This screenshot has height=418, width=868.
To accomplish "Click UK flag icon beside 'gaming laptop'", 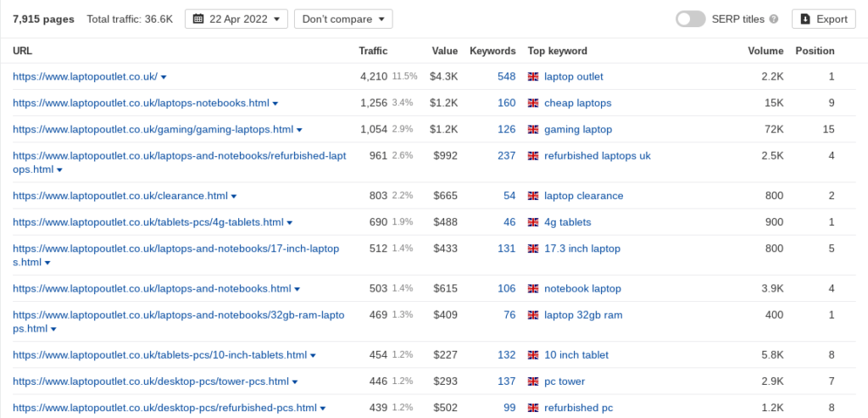I will 533,130.
